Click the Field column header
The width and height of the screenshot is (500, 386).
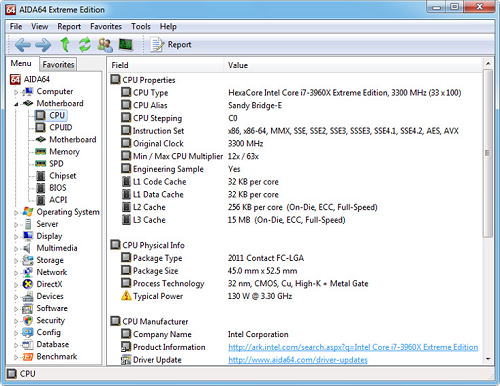pyautogui.click(x=165, y=65)
